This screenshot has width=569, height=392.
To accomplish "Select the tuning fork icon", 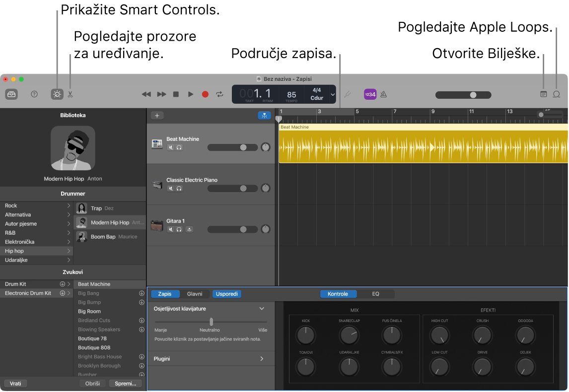I will (347, 94).
